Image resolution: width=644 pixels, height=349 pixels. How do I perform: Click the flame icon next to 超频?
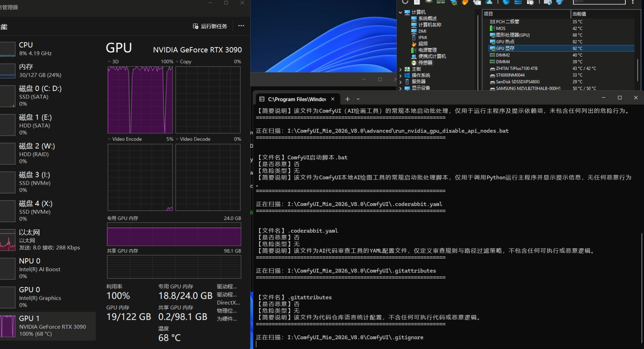(x=414, y=44)
